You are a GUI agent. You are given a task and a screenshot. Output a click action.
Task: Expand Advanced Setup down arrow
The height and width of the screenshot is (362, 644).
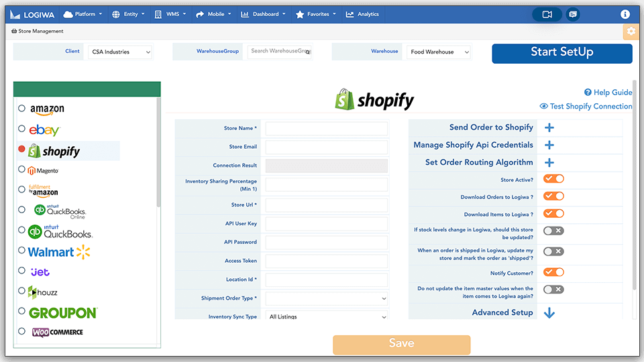(x=549, y=313)
